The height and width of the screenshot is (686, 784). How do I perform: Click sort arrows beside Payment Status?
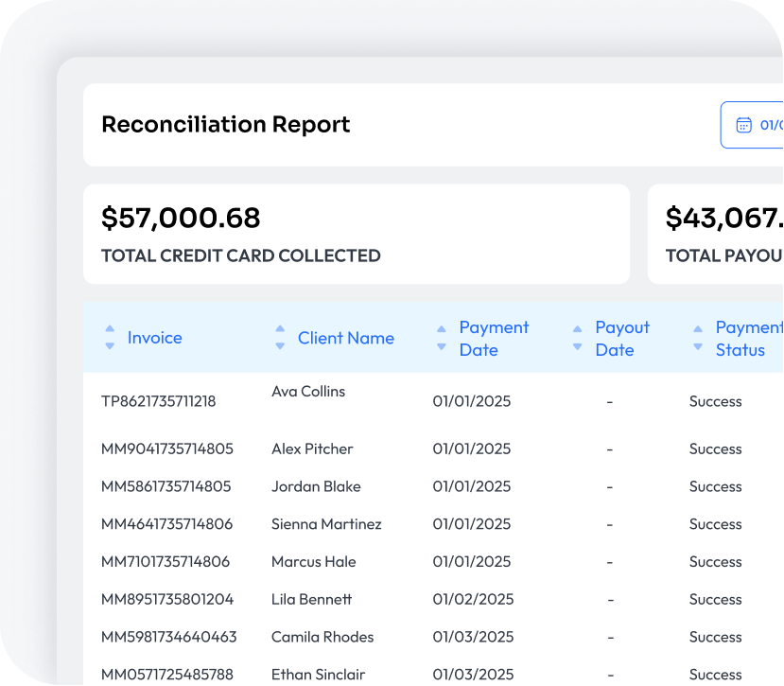698,338
